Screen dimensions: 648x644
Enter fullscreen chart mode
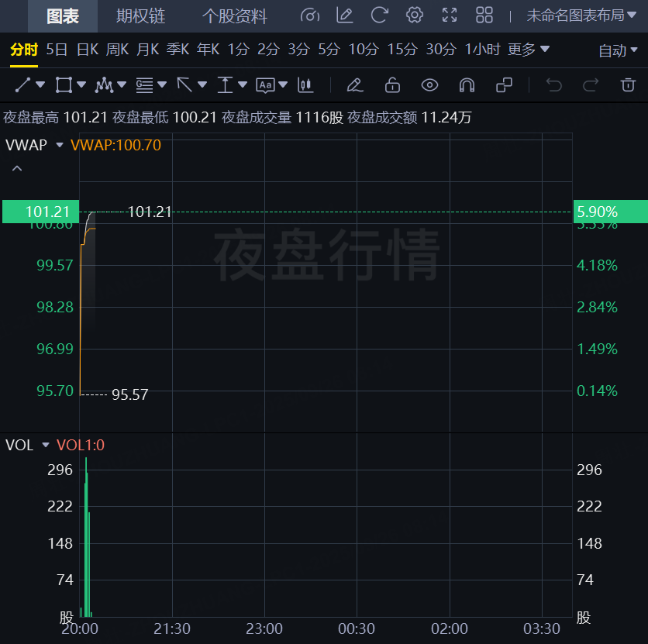click(x=450, y=15)
